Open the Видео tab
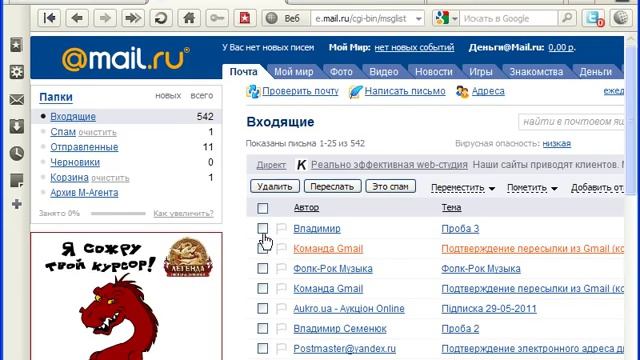 (384, 72)
